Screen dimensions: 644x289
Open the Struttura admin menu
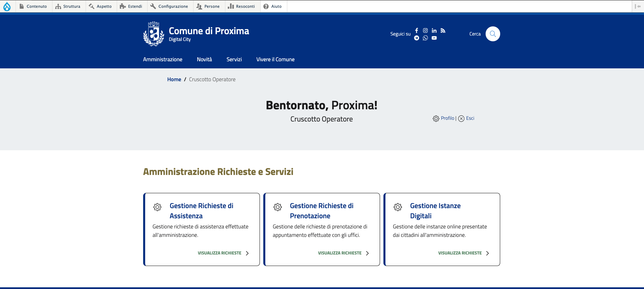(68, 6)
